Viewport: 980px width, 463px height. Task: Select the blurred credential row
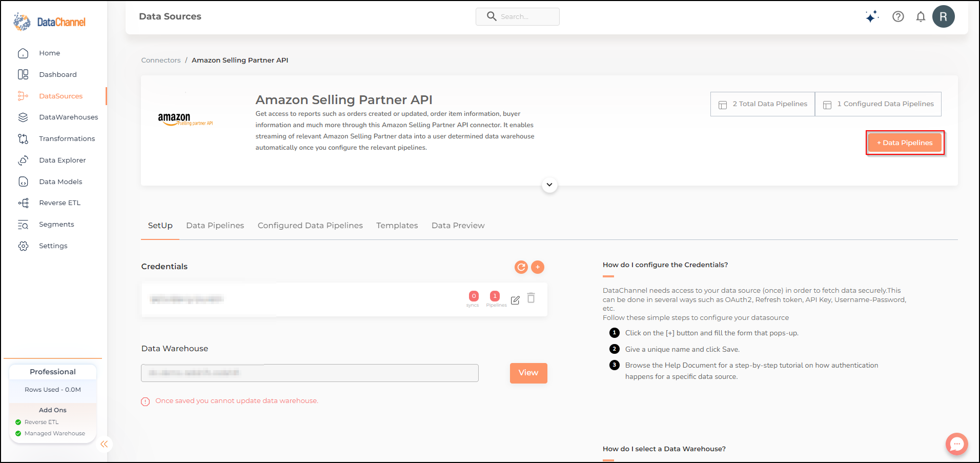(344, 299)
